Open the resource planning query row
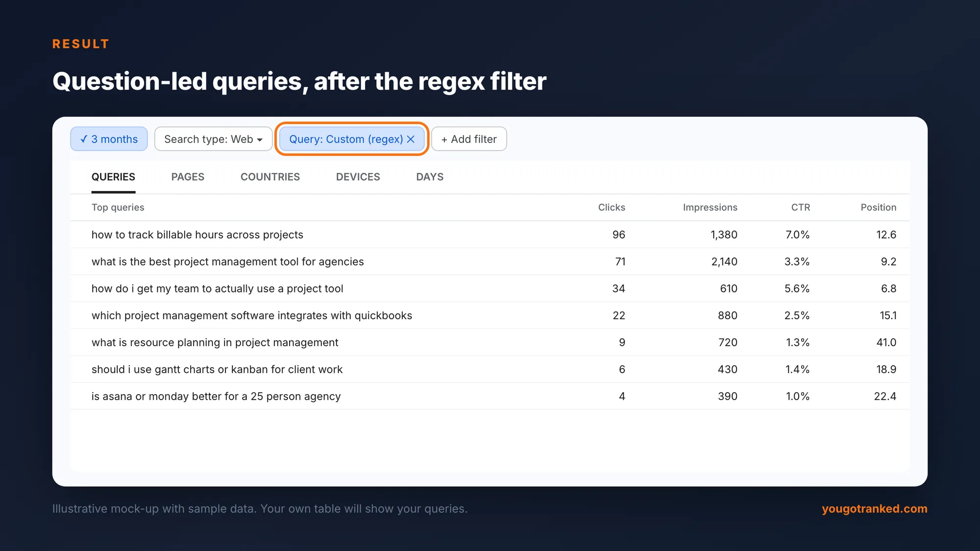 tap(490, 342)
